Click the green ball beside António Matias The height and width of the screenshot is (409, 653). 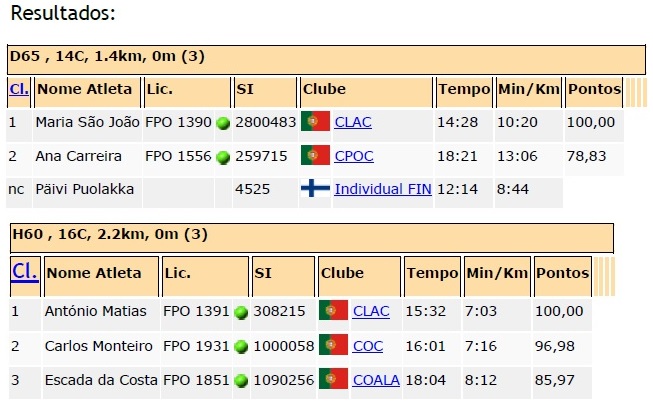(241, 312)
